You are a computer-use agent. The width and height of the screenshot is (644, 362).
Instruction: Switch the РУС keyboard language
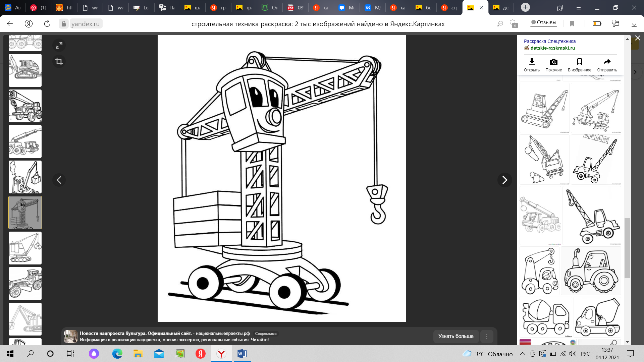(585, 354)
